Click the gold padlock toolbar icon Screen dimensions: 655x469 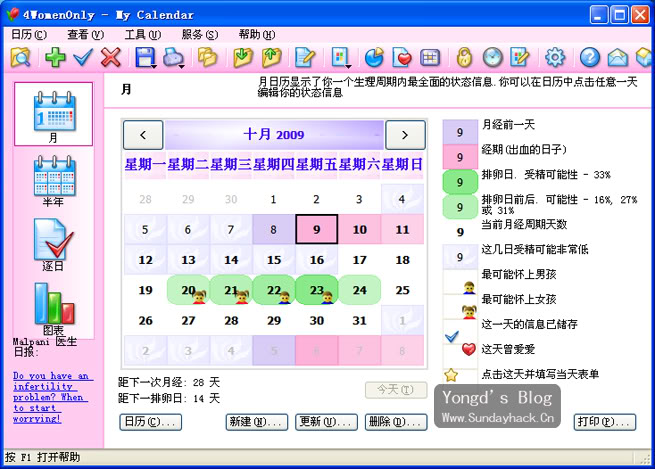pyautogui.click(x=464, y=57)
